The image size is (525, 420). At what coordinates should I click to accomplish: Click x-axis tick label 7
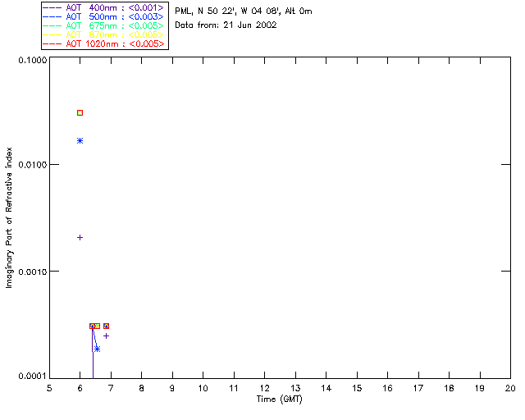click(111, 388)
